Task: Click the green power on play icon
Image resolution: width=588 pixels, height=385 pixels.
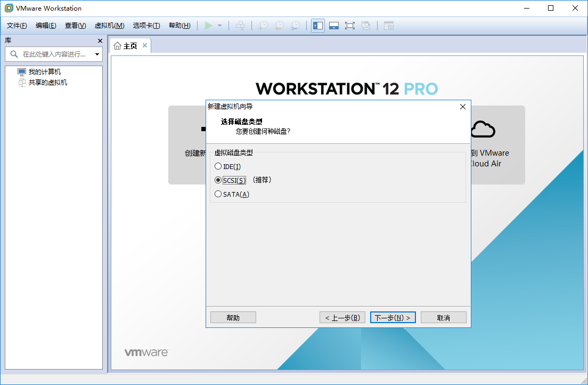Action: point(208,26)
